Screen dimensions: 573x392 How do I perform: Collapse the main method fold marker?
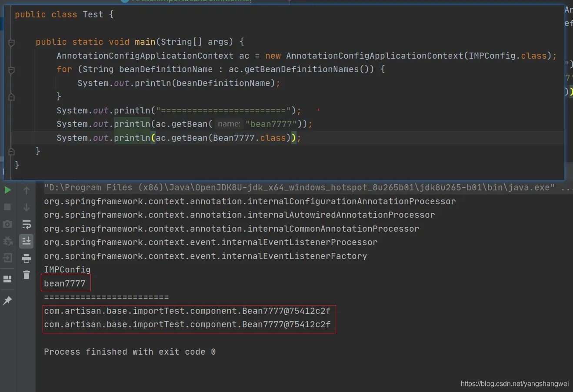pyautogui.click(x=12, y=42)
